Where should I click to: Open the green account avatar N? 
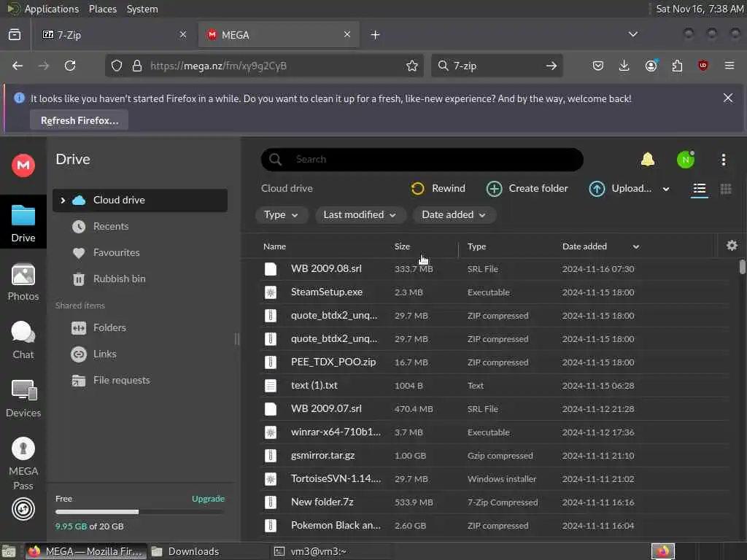coord(686,160)
